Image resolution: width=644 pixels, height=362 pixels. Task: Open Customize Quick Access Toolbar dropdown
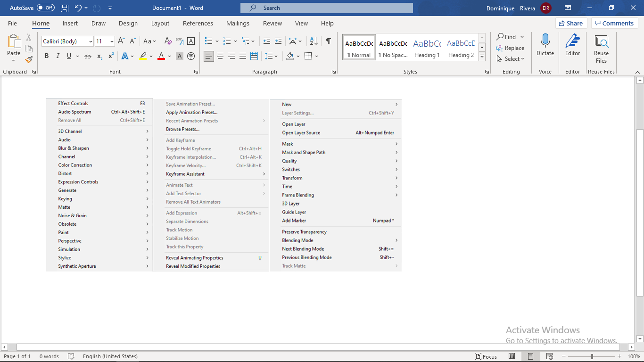pyautogui.click(x=110, y=8)
